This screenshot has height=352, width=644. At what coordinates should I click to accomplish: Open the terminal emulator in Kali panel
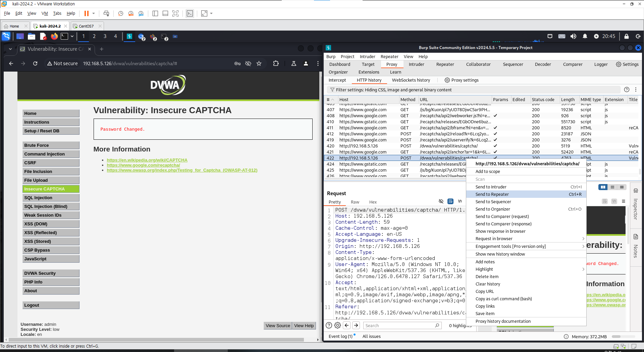point(64,36)
